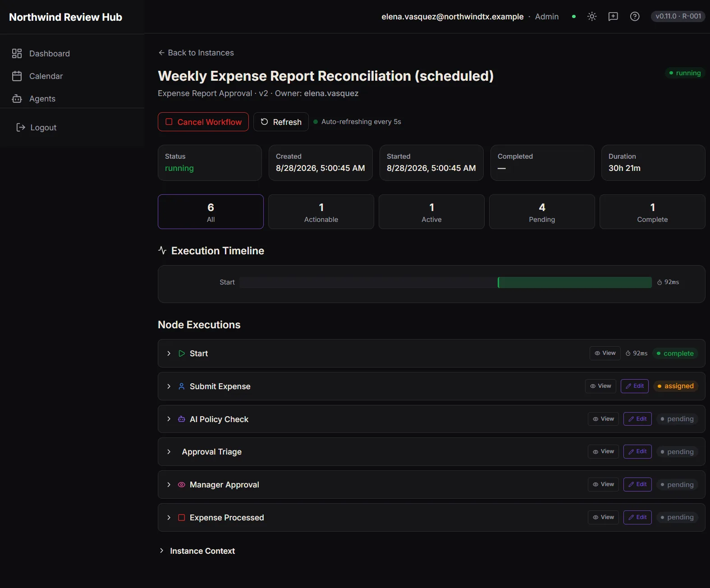Click the Submit Expense person icon

pos(182,386)
